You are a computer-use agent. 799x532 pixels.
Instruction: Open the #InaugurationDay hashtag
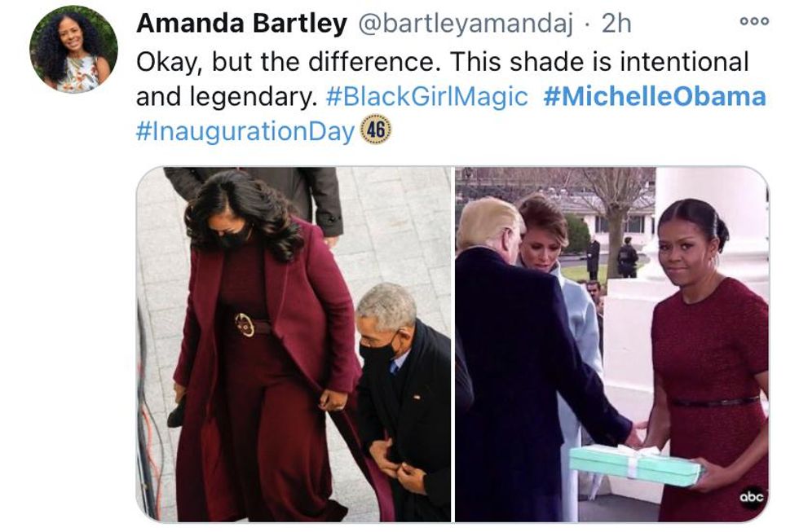tap(245, 131)
